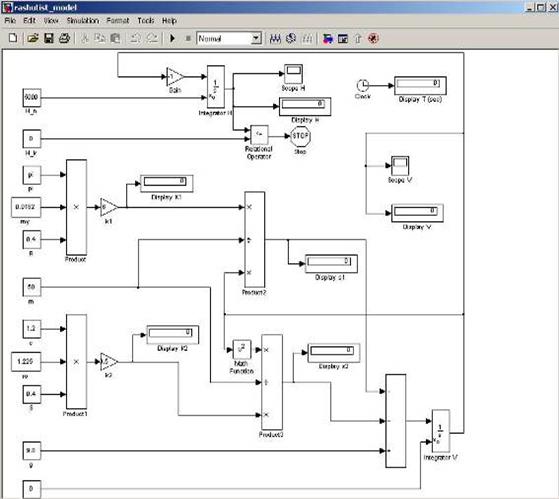Expand the Normal simulation mode dropdown

point(256,38)
